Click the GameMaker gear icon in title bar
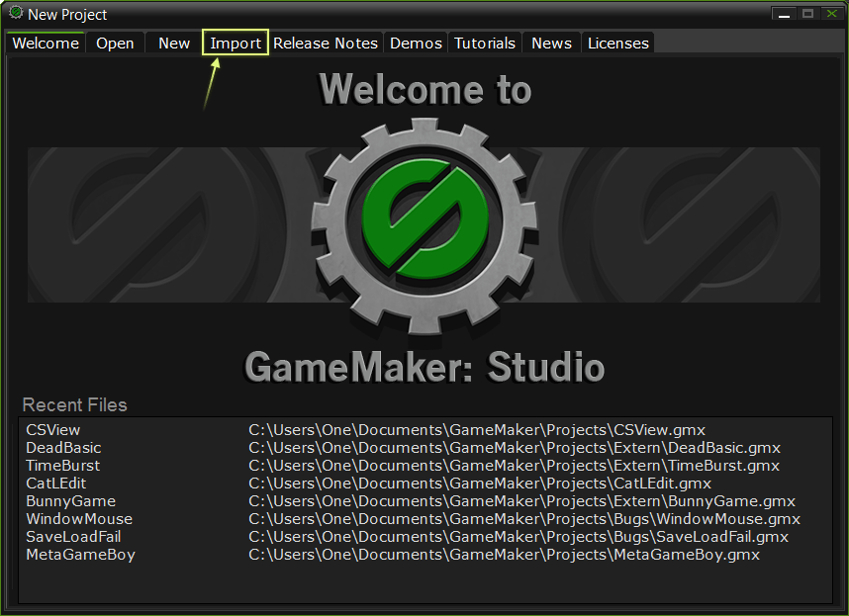 coord(16,13)
